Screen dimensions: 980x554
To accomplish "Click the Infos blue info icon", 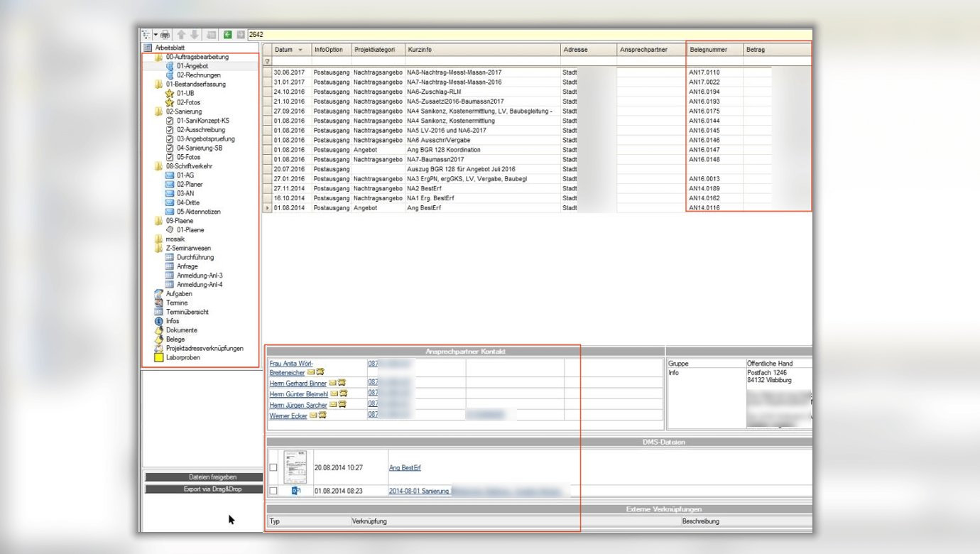I will point(159,321).
